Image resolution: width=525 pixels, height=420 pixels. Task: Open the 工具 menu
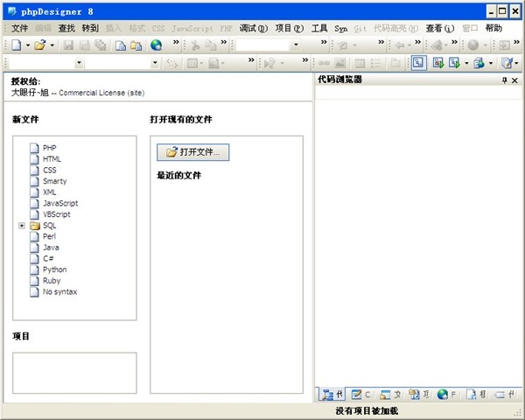[319, 29]
